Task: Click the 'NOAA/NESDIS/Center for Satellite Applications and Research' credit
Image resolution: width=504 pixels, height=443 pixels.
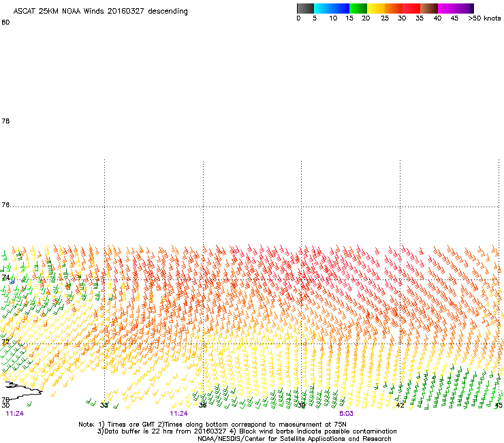Action: pyautogui.click(x=294, y=439)
